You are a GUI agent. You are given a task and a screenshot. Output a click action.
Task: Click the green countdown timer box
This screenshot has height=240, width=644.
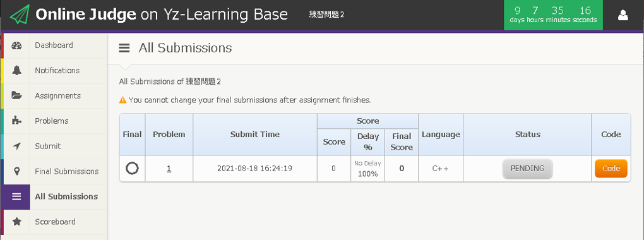point(553,15)
